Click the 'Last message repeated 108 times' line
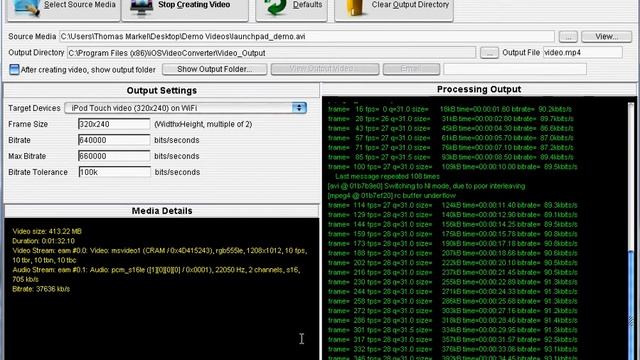 coord(387,177)
